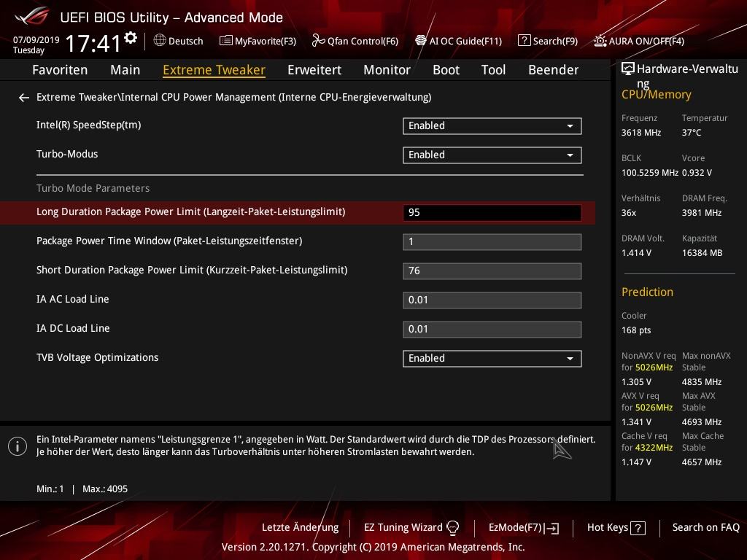Click Long Duration Package Power Limit field
The width and height of the screenshot is (747, 560).
pos(492,213)
